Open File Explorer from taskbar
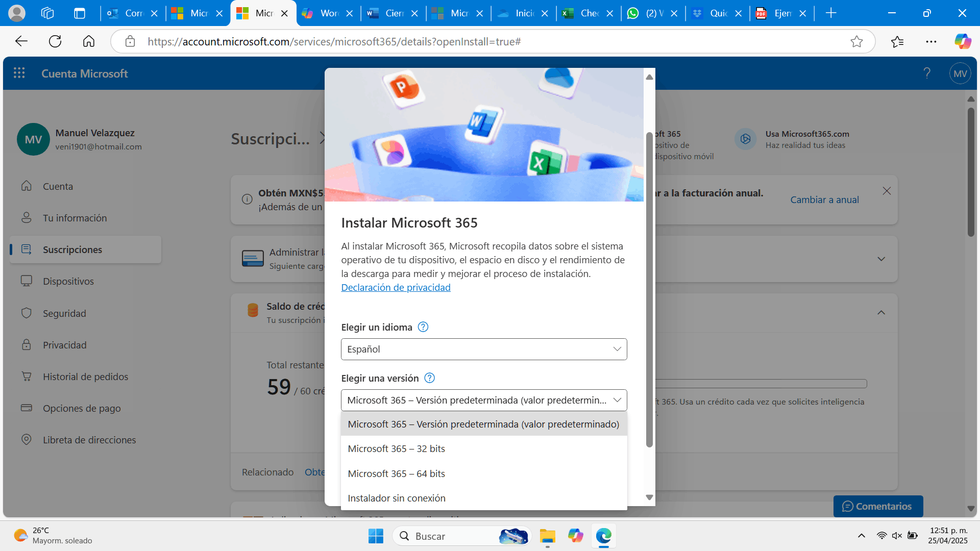The image size is (980, 551). point(547,536)
